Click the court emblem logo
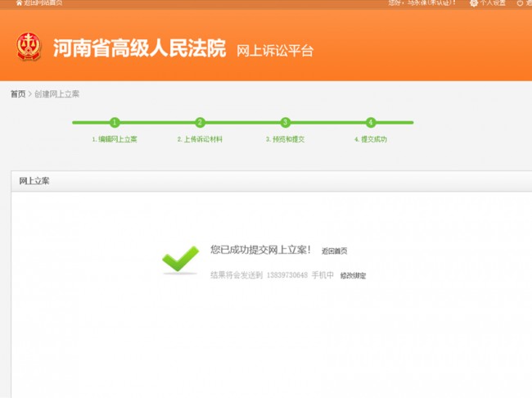The height and width of the screenshot is (398, 532). pyautogui.click(x=29, y=47)
